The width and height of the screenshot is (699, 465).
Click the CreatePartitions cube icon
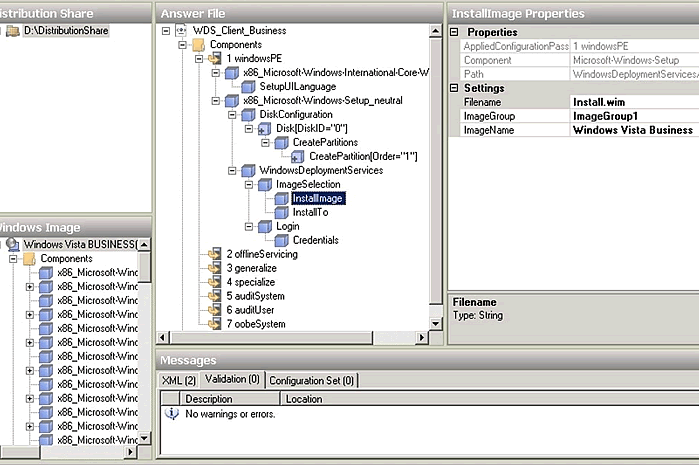pyautogui.click(x=281, y=142)
